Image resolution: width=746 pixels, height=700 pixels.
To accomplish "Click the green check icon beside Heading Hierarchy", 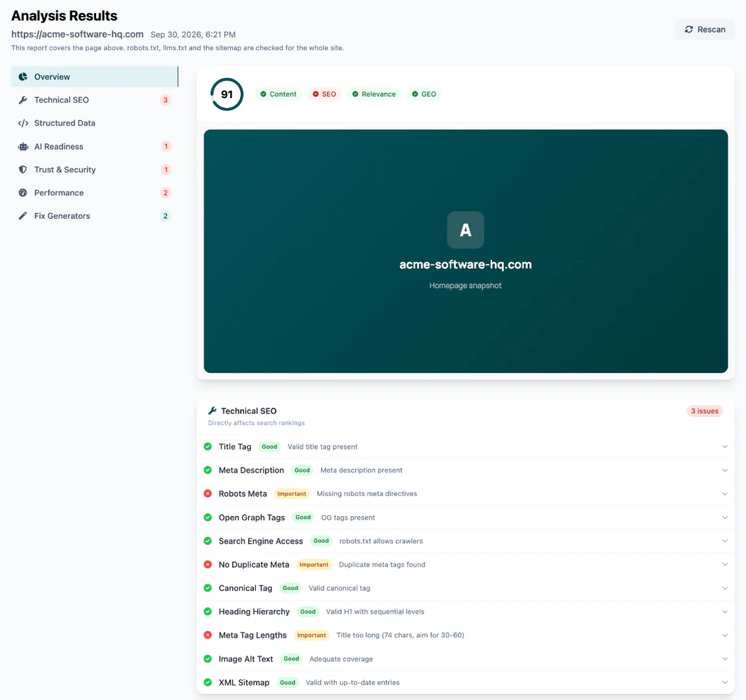I will [x=208, y=612].
